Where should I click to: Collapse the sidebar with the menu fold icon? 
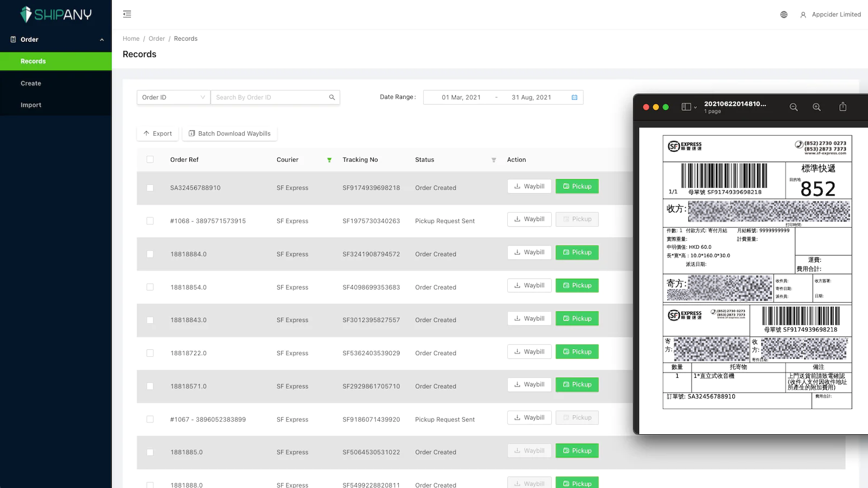(127, 14)
